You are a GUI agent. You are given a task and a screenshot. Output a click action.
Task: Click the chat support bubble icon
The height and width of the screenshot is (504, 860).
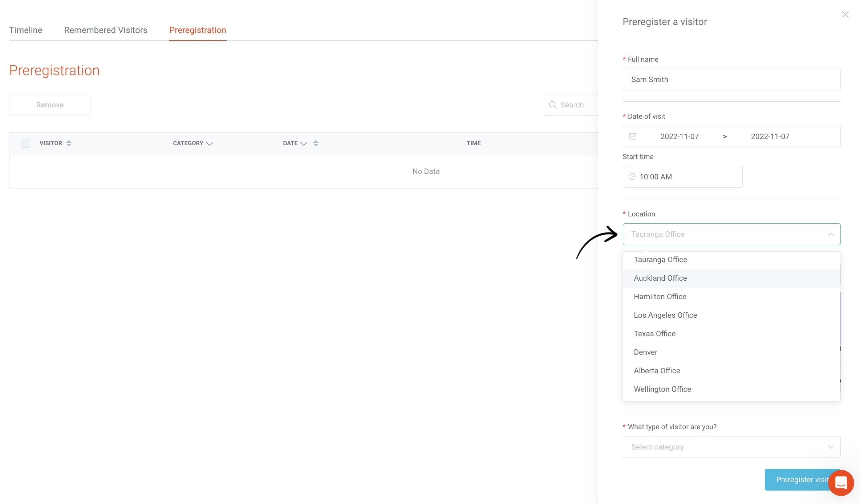point(841,483)
